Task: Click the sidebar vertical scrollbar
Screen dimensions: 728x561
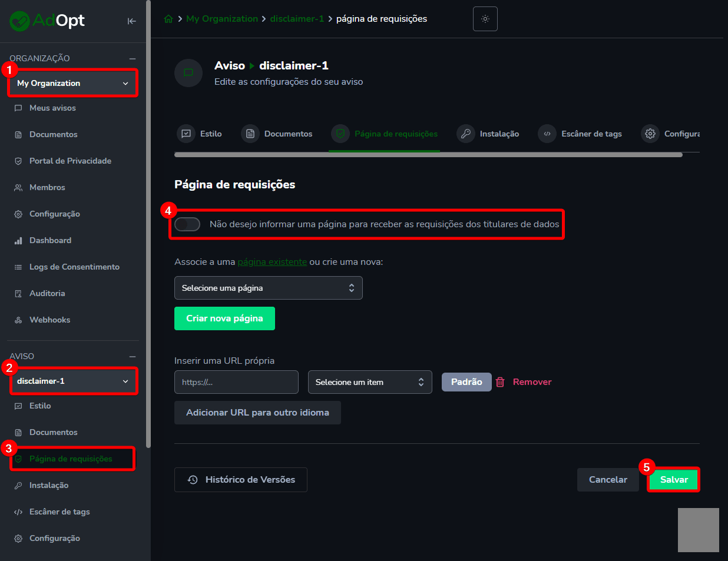Action: pyautogui.click(x=148, y=224)
